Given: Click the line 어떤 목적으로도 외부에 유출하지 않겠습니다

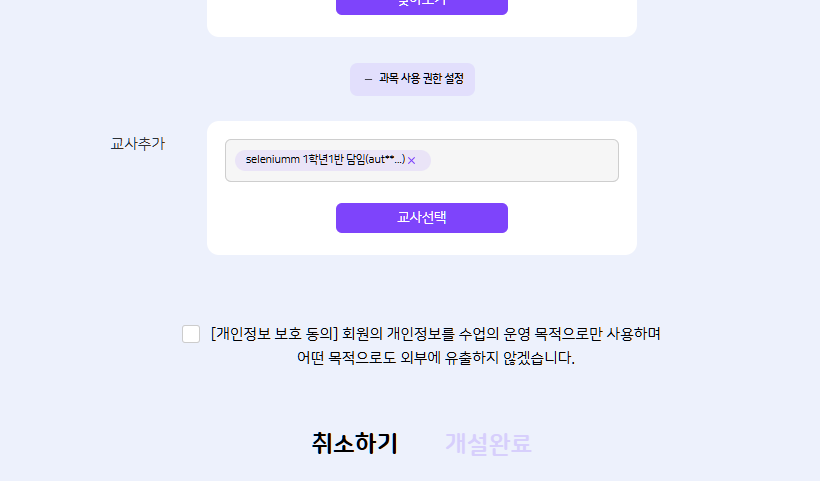Looking at the screenshot, I should tap(435, 358).
